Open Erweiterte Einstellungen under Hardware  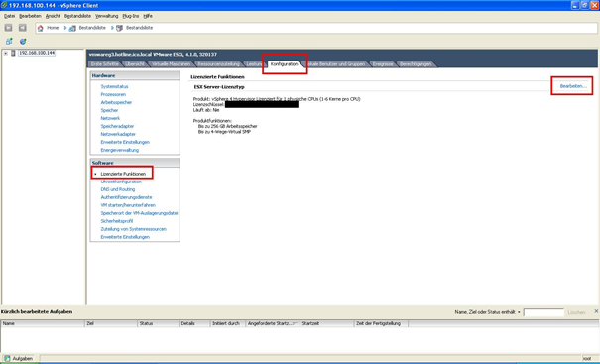pos(125,142)
